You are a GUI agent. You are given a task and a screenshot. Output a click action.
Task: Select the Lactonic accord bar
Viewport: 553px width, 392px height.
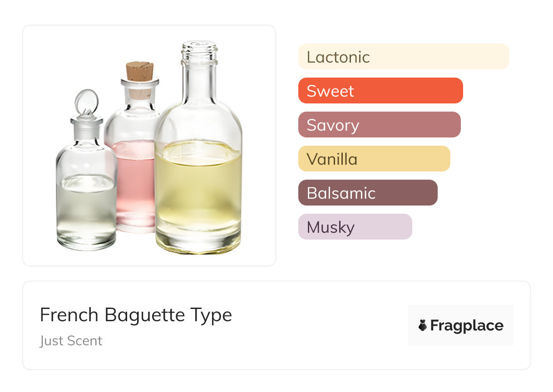(403, 57)
